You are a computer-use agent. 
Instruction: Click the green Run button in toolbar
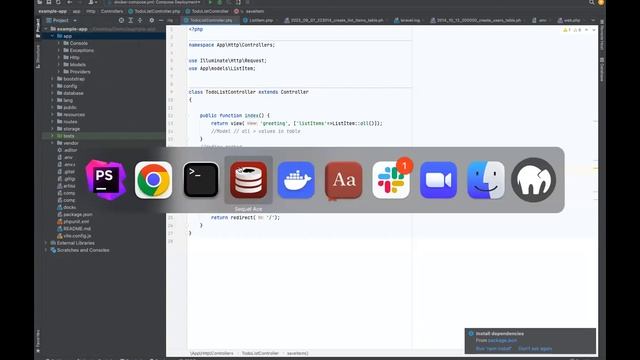click(210, 2)
